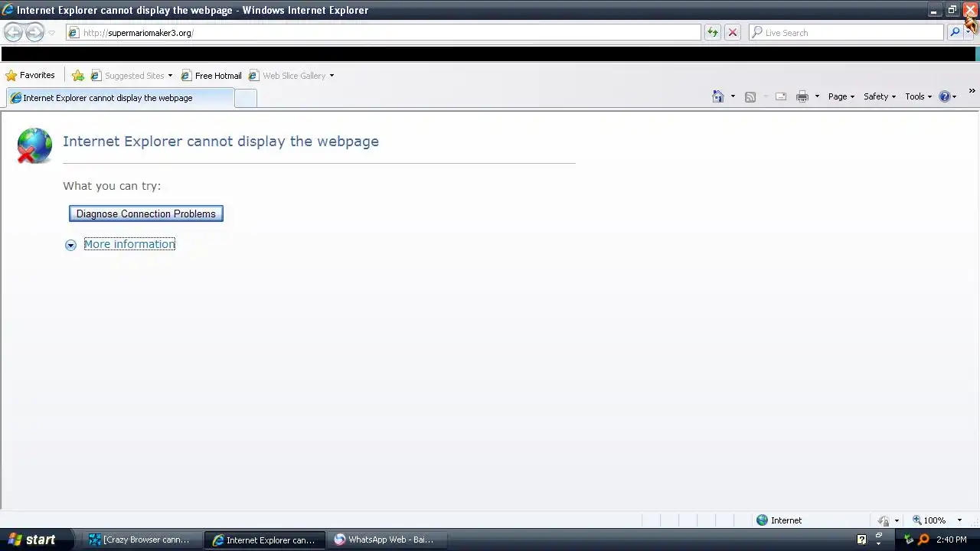
Task: Open the Favorites center
Action: coord(31,75)
